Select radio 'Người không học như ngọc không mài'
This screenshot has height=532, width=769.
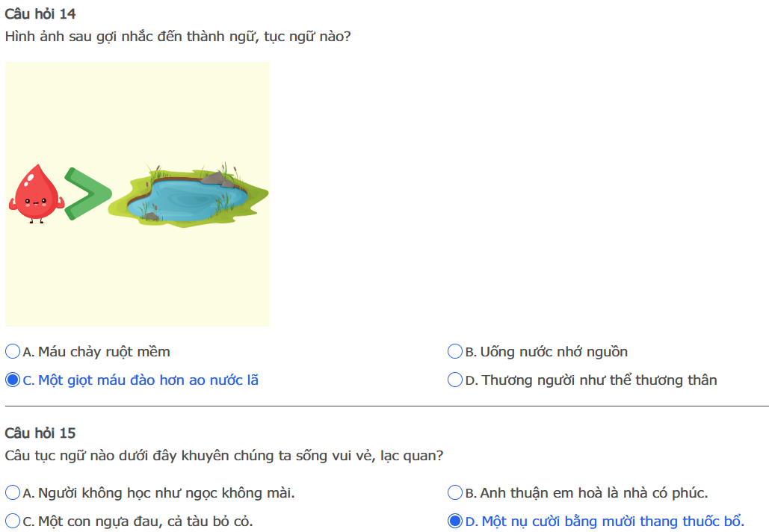click(x=13, y=492)
